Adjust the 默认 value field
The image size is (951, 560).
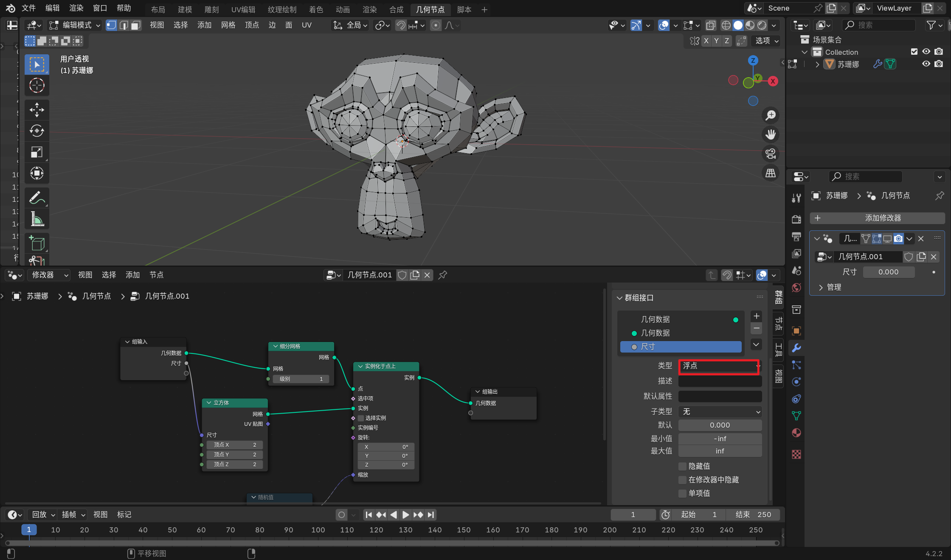pos(720,425)
